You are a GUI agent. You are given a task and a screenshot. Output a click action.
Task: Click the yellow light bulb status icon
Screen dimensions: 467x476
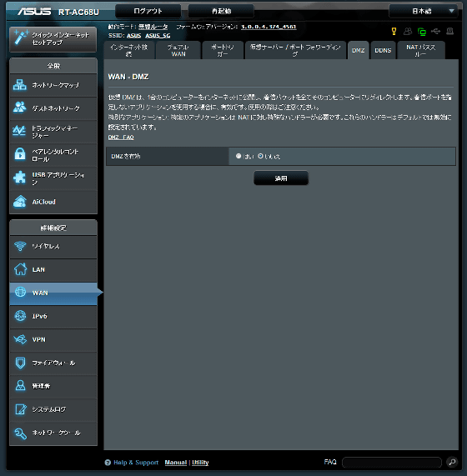394,32
